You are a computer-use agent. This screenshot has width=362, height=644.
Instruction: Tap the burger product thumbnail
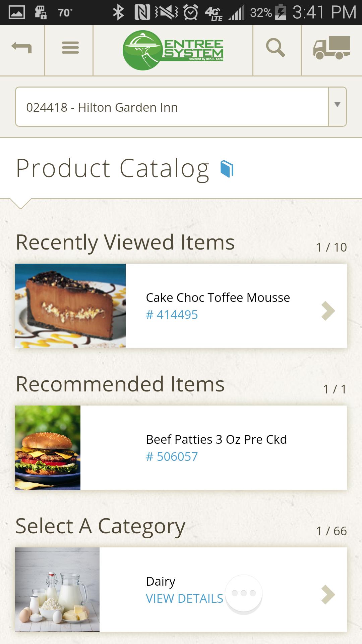click(48, 448)
